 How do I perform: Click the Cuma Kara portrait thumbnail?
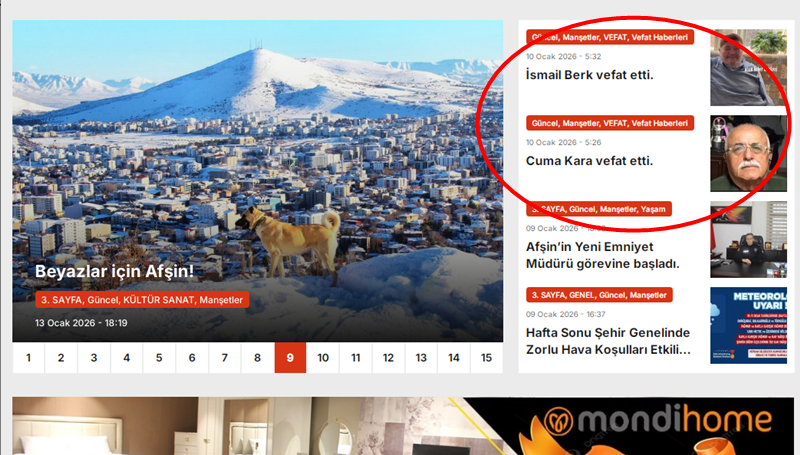(748, 154)
